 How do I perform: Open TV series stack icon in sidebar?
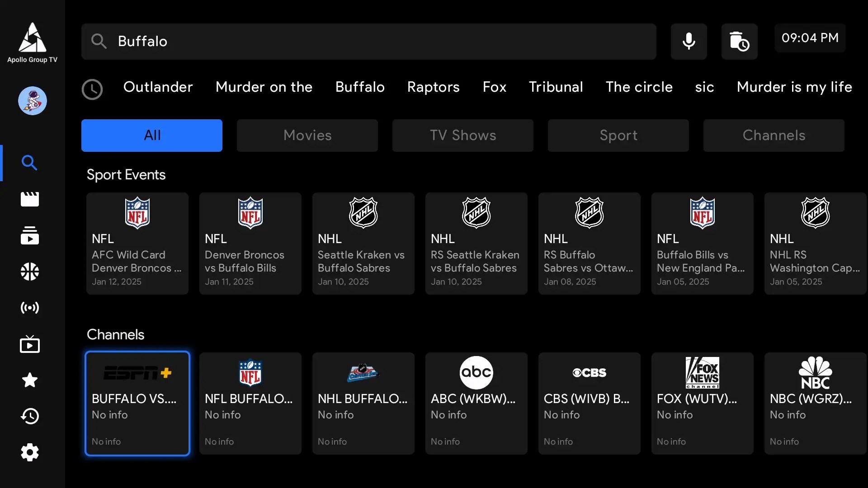30,235
